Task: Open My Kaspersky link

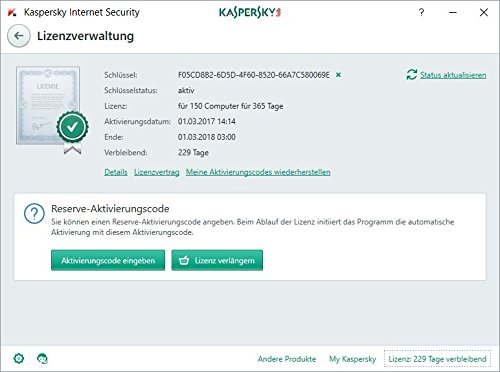Action: tap(352, 359)
